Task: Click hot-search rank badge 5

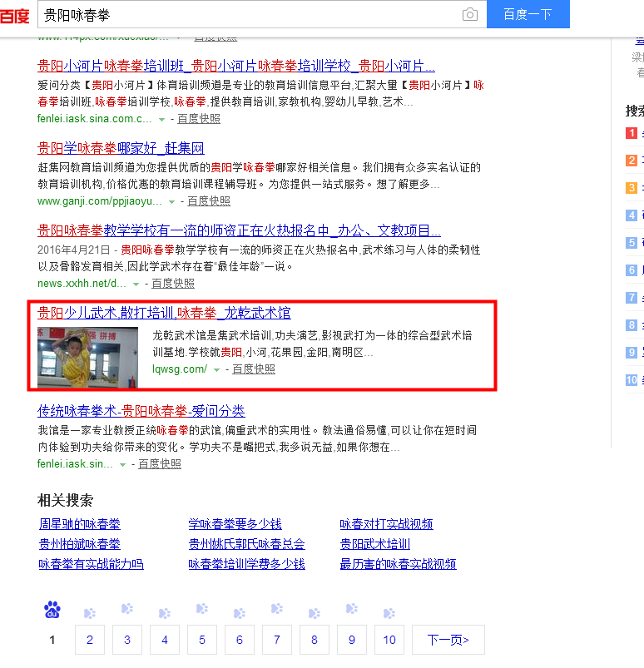Action: click(x=632, y=243)
